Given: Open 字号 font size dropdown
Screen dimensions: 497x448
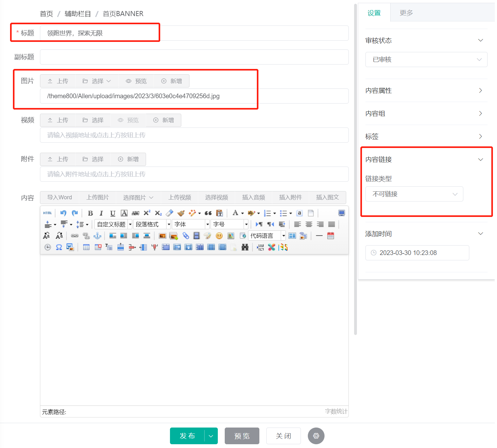Looking at the screenshot, I should [x=229, y=224].
